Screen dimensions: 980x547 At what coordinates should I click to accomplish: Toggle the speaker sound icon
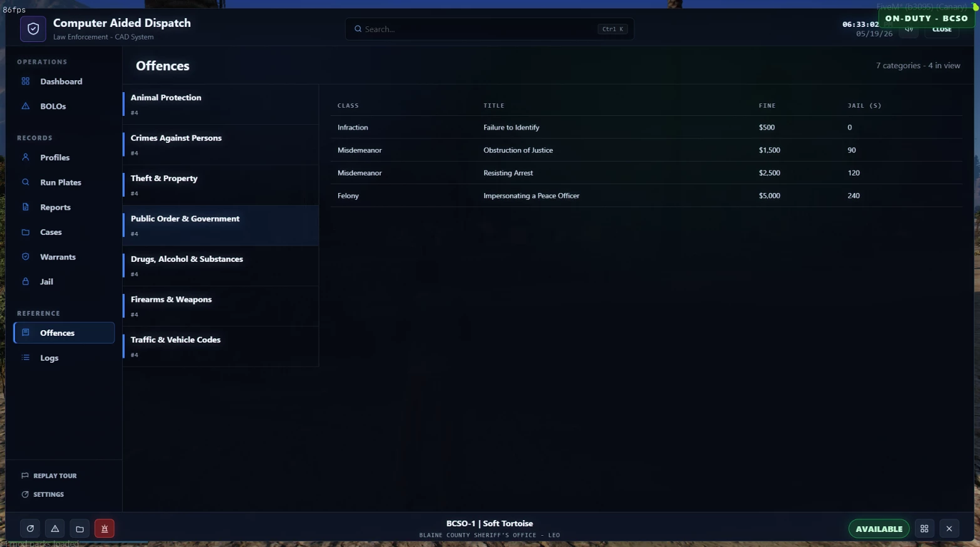coord(909,29)
